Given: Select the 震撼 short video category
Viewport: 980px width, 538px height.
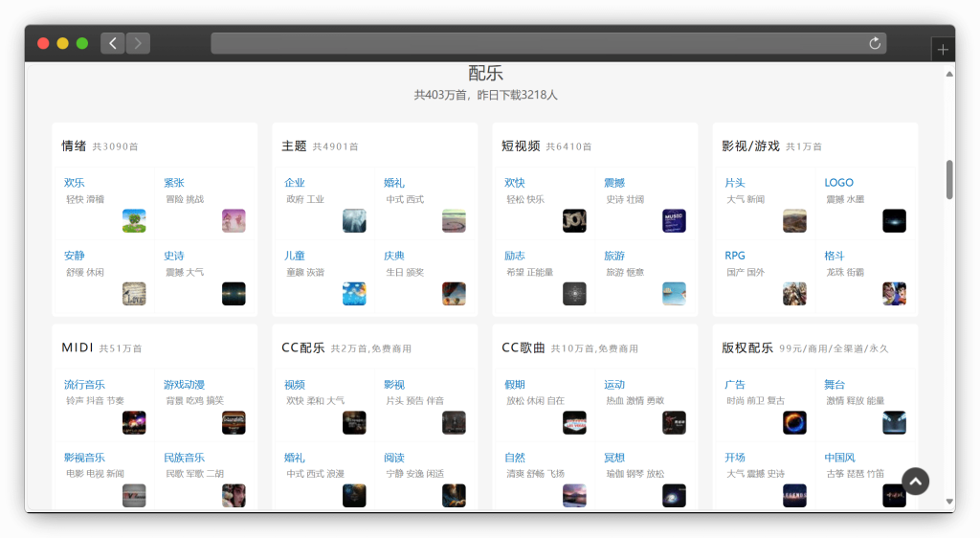Looking at the screenshot, I should tap(614, 183).
